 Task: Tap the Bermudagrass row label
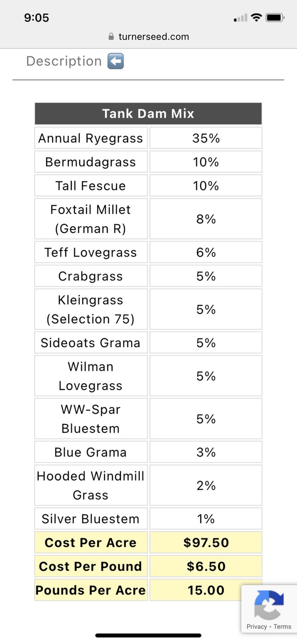click(91, 162)
